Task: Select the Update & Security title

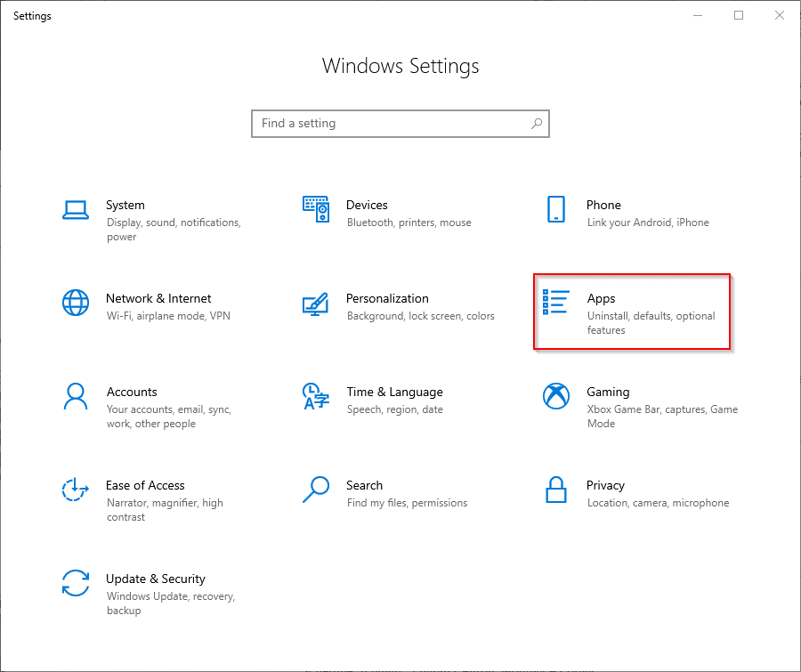Action: [155, 579]
